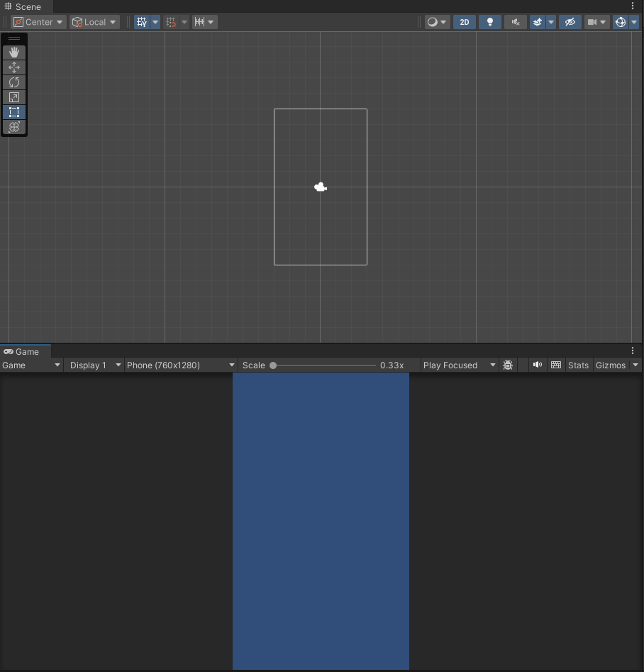Screen dimensions: 644x672
Task: Open Scene camera settings
Action: [596, 22]
